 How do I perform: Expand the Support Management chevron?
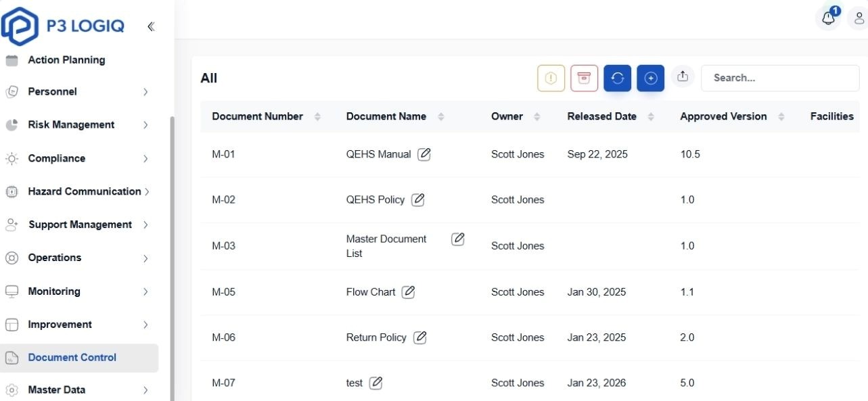[x=145, y=225]
